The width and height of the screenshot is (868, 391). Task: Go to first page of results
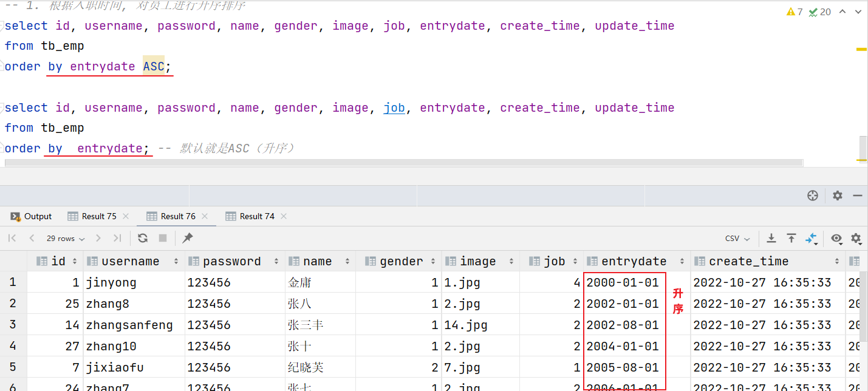click(13, 238)
